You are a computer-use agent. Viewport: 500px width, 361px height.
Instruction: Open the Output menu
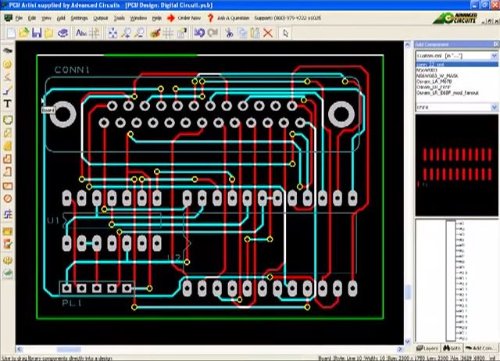point(101,18)
